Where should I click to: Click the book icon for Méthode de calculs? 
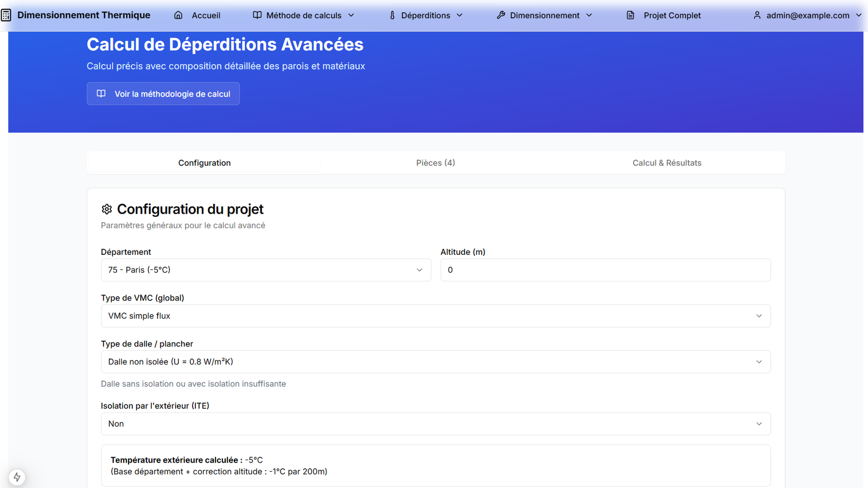tap(257, 15)
